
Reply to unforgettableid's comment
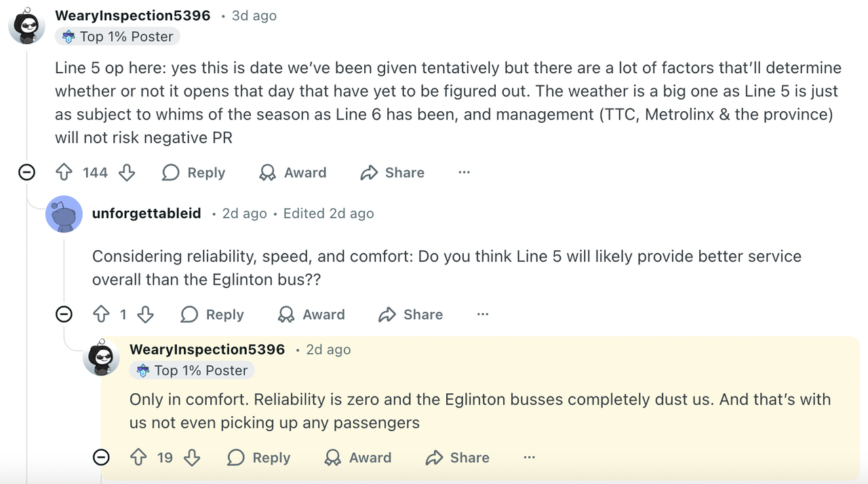coord(212,315)
